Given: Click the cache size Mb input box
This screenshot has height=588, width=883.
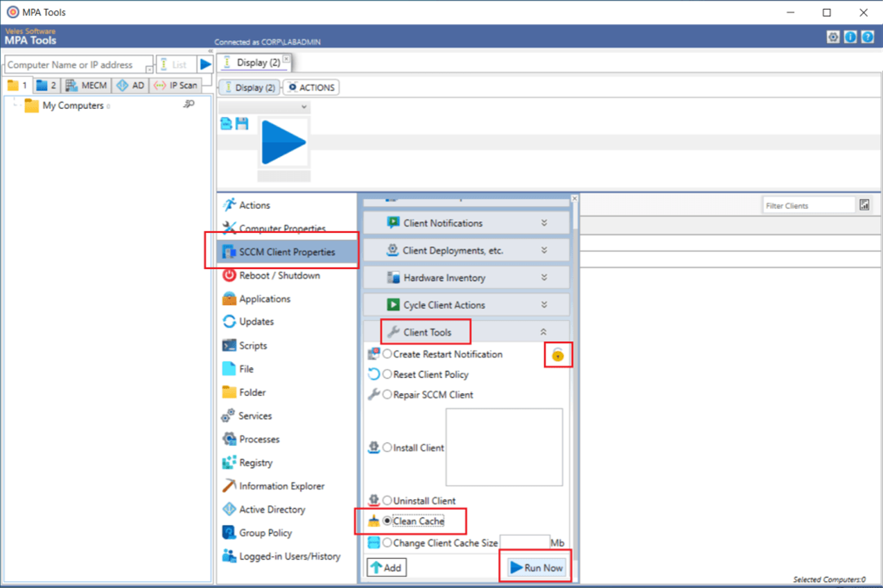Looking at the screenshot, I should (525, 542).
